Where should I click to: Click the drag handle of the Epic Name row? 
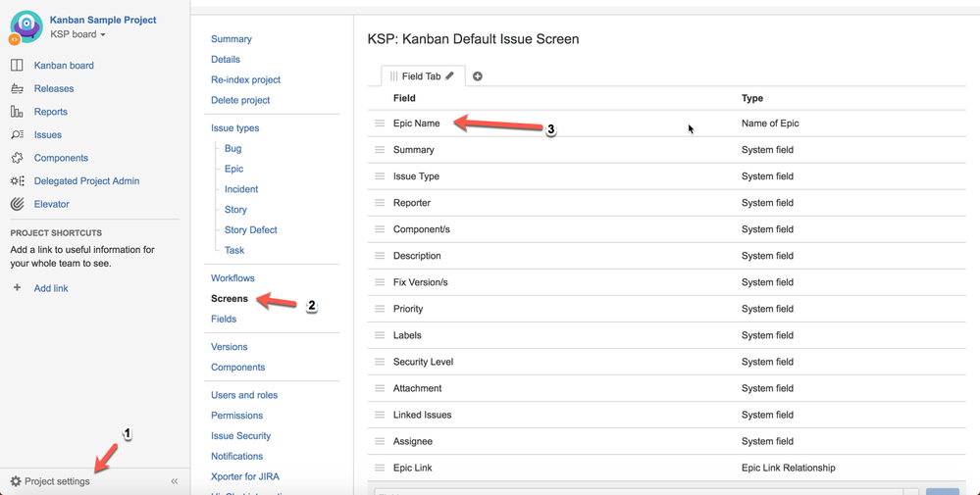[380, 124]
